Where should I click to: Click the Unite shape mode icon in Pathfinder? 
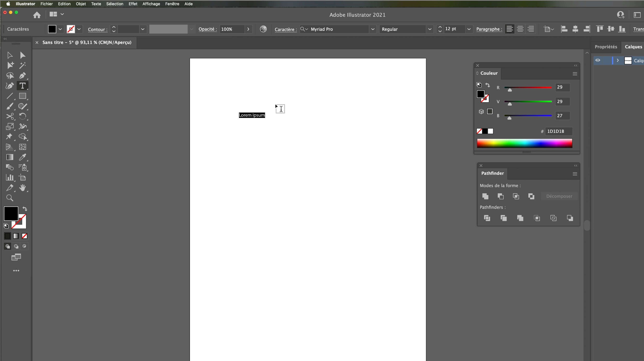point(485,196)
